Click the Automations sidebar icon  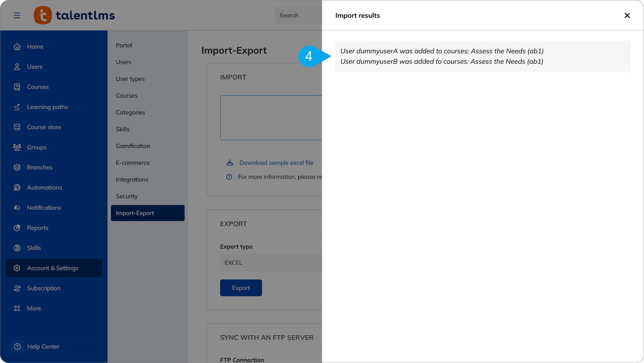pyautogui.click(x=17, y=188)
